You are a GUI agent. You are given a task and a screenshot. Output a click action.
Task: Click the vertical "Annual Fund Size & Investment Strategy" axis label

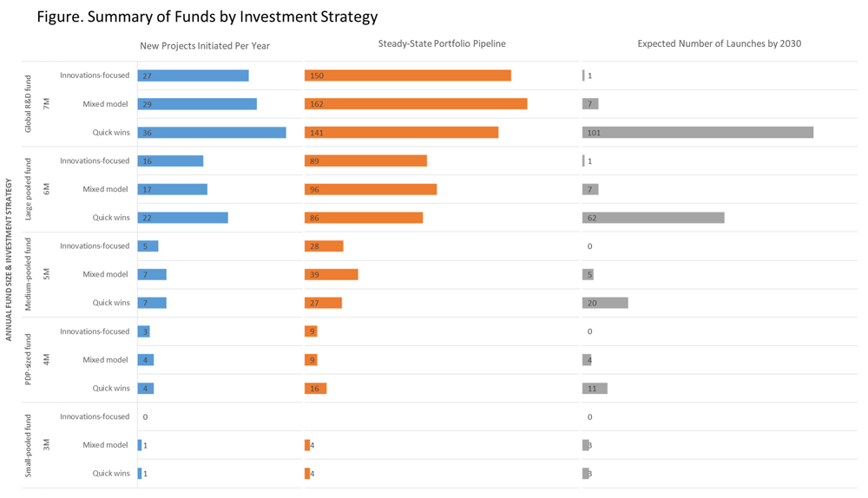pos(10,259)
